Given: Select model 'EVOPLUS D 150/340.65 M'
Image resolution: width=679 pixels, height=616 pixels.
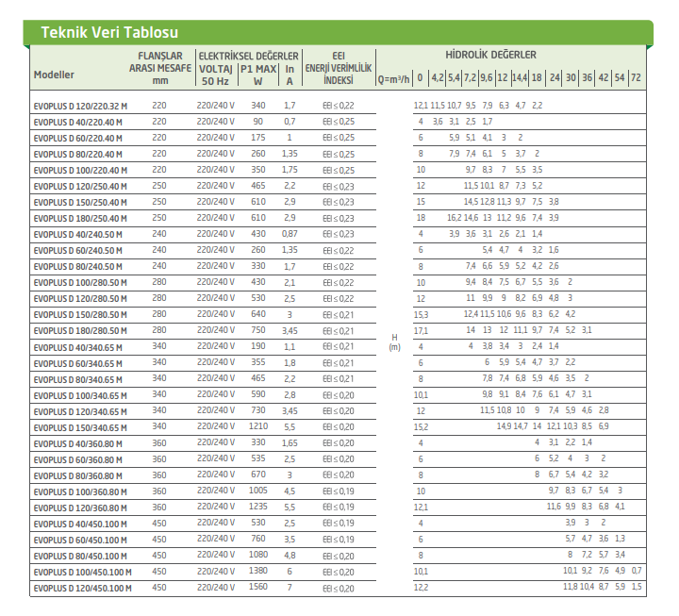Looking at the screenshot, I should (x=80, y=427).
